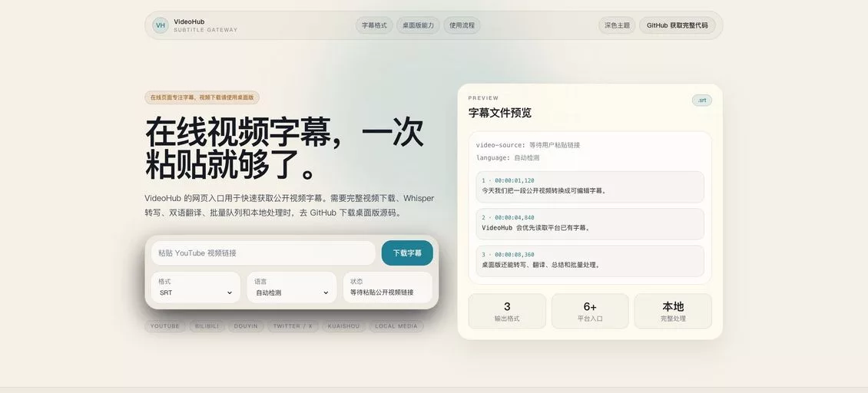The image size is (868, 393).
Task: Go to 桌面版能力 nav item
Action: pos(418,25)
